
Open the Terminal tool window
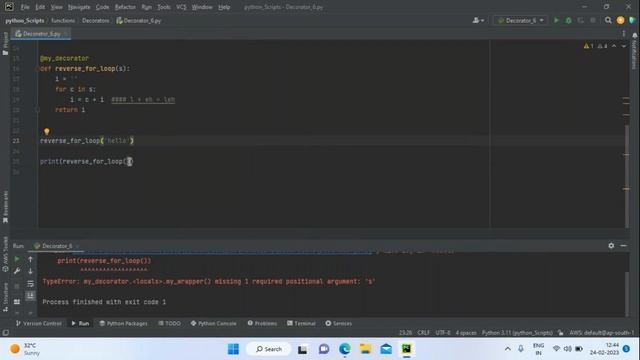(x=301, y=323)
